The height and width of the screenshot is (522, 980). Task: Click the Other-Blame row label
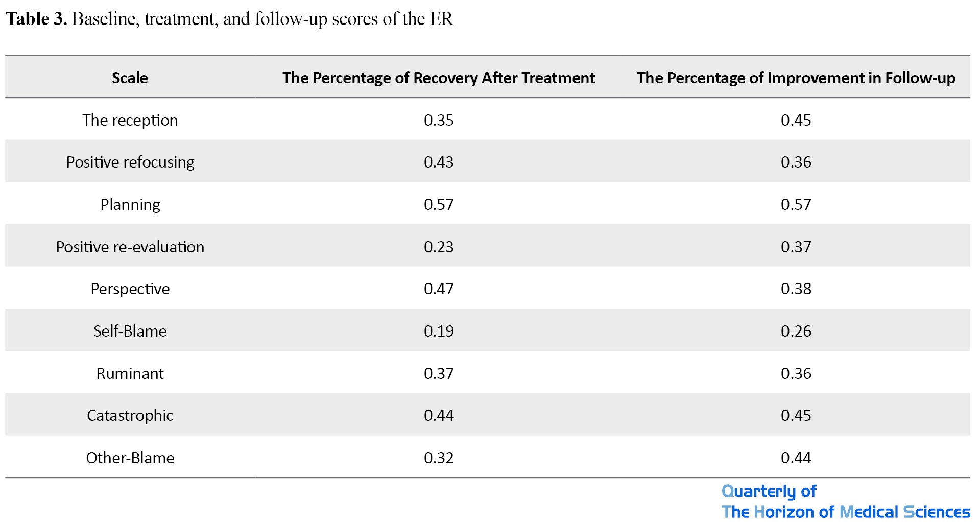[130, 458]
